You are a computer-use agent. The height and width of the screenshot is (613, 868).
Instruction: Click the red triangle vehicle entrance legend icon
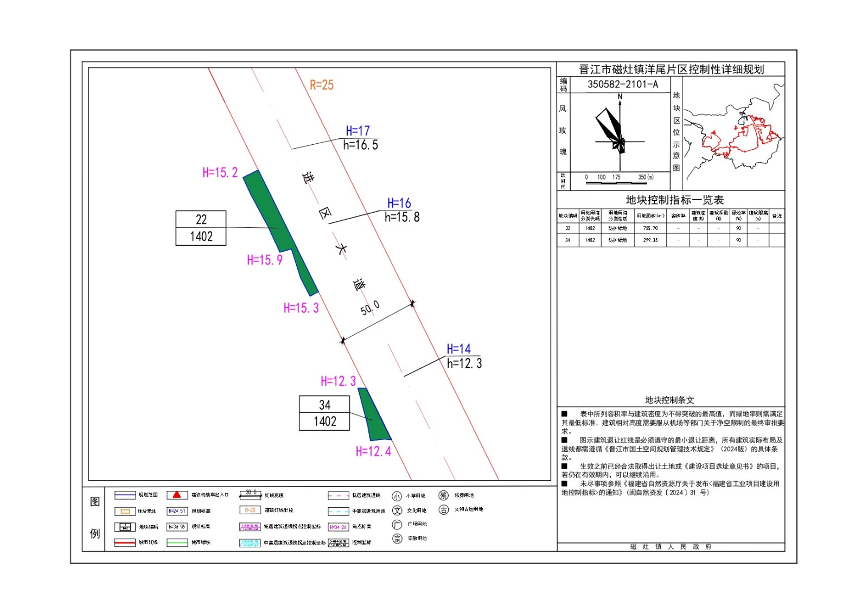tap(177, 495)
